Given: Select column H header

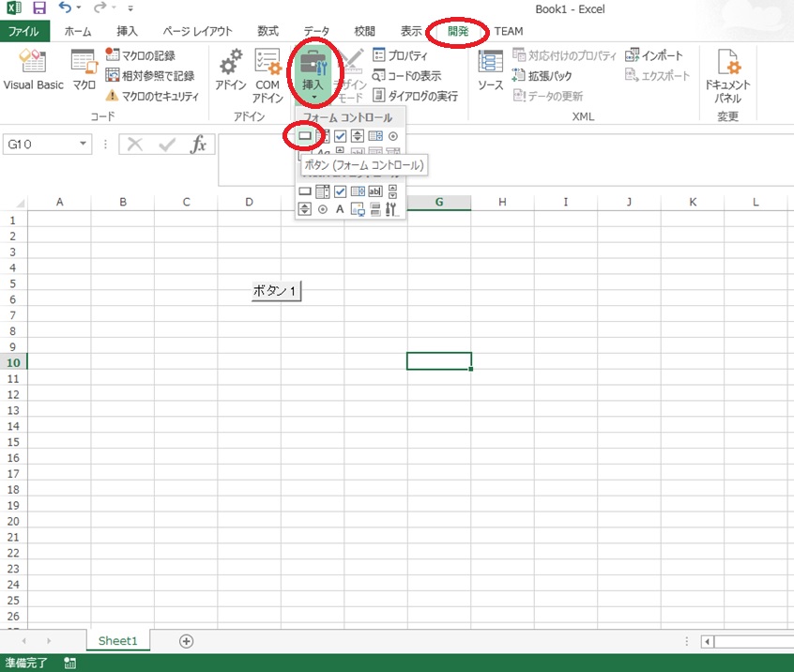Looking at the screenshot, I should [x=502, y=202].
